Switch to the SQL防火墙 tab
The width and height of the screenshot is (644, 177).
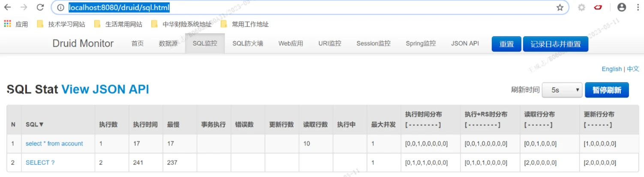[247, 43]
